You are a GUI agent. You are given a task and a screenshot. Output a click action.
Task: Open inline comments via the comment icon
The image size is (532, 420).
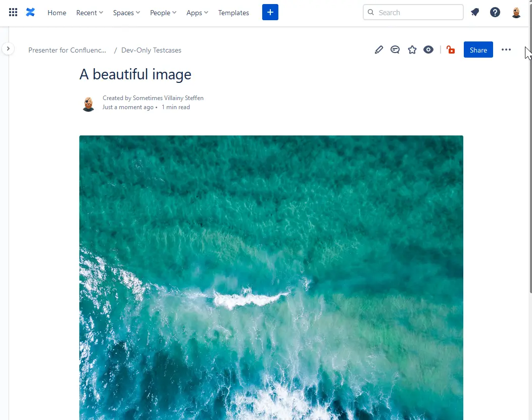395,50
